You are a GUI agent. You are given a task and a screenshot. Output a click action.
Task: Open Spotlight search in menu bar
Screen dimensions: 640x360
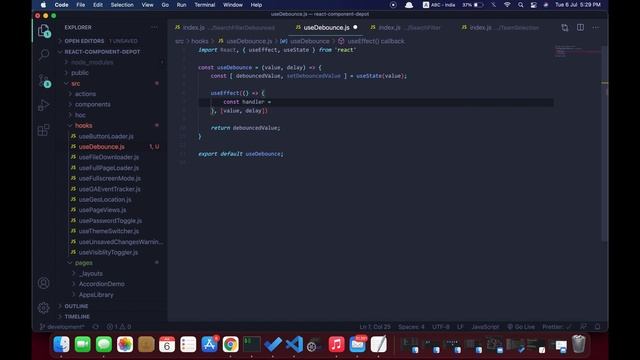point(520,5)
